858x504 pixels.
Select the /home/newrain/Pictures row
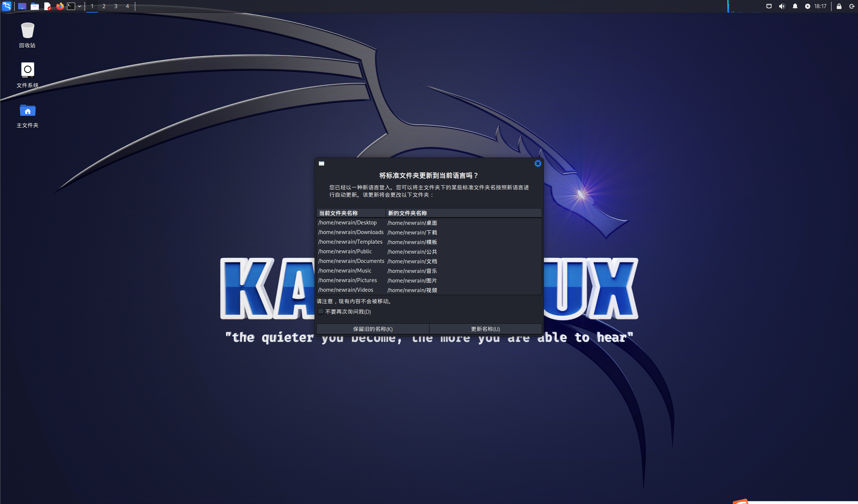[x=429, y=280]
